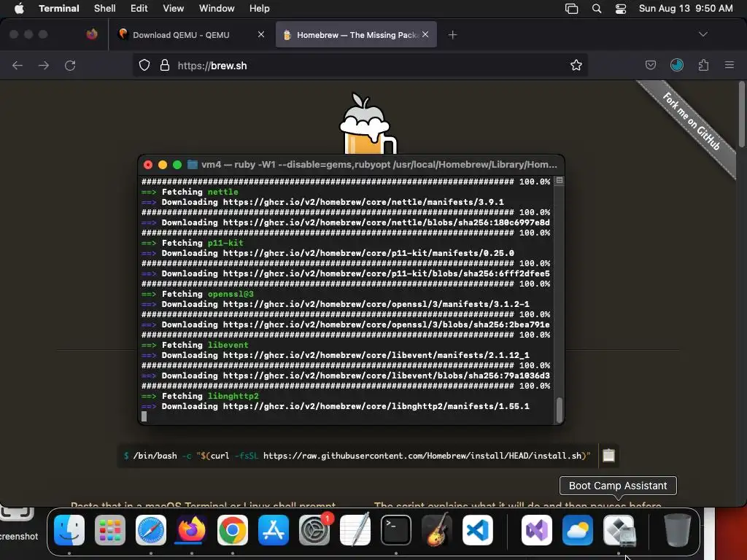747x560 pixels.
Task: Go forward in Firefox history
Action: tap(43, 65)
